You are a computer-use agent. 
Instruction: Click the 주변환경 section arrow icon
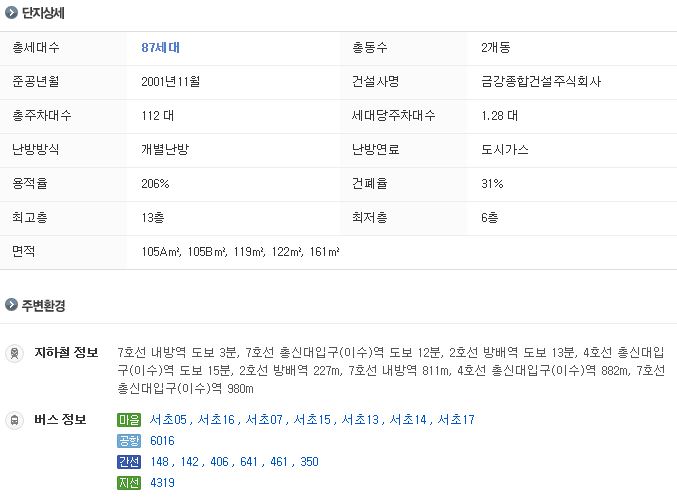[x=11, y=305]
